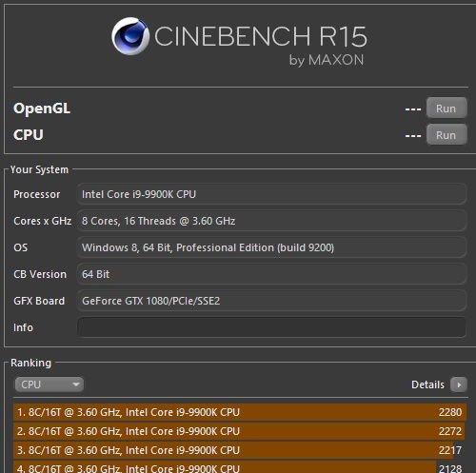The height and width of the screenshot is (473, 476).
Task: Expand ranking Details arrow button
Action: pyautogui.click(x=459, y=384)
